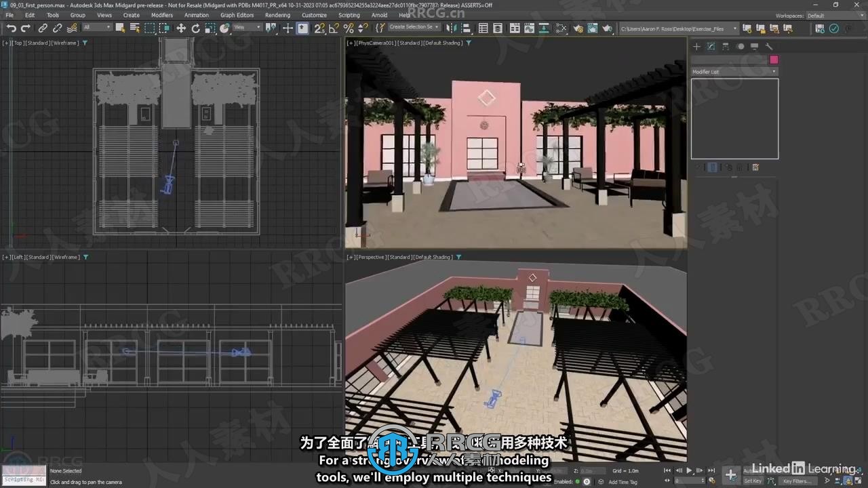Click the Select and Place icon
The width and height of the screenshot is (868, 488).
[226, 28]
